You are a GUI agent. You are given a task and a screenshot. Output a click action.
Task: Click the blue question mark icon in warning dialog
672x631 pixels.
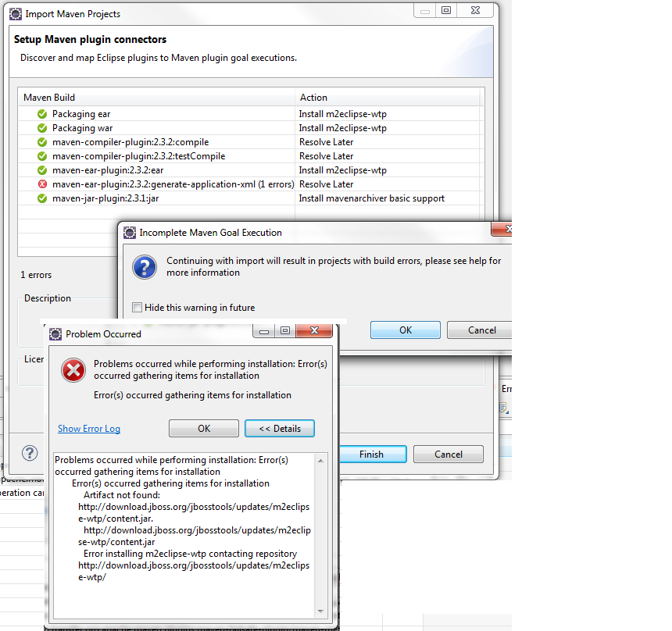tap(145, 267)
